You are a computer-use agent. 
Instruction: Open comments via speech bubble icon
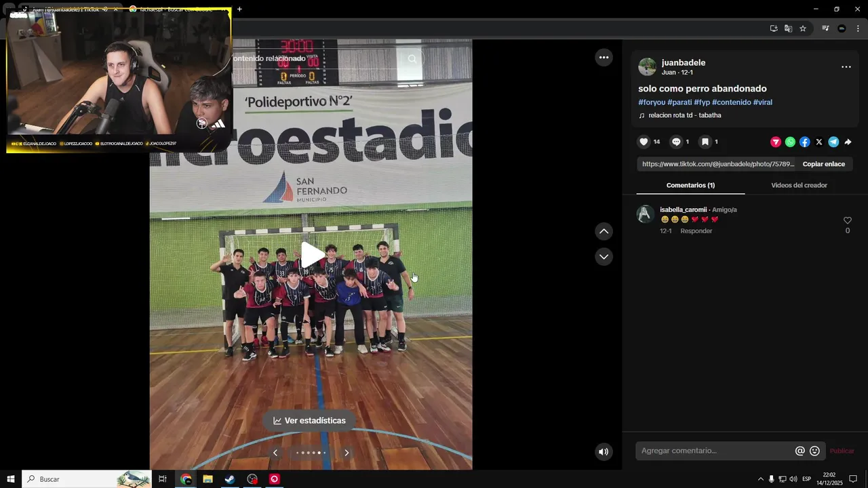click(676, 142)
